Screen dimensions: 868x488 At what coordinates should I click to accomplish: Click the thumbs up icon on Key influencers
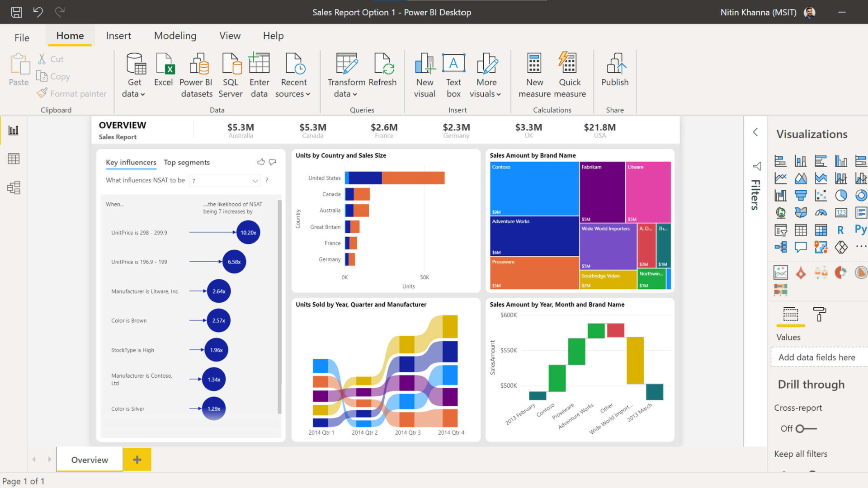[x=261, y=161]
